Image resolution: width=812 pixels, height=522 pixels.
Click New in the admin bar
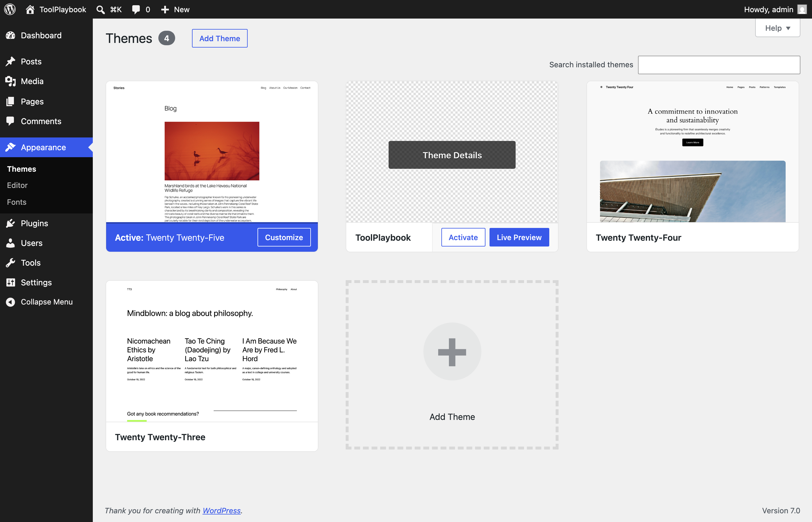[182, 10]
